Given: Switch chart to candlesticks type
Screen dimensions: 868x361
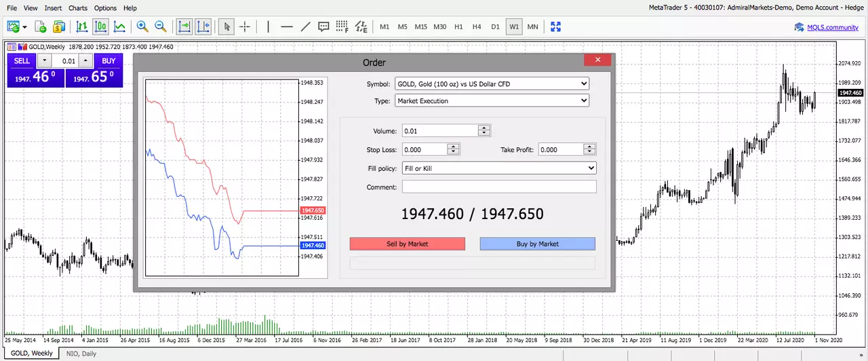Looking at the screenshot, I should point(101,27).
